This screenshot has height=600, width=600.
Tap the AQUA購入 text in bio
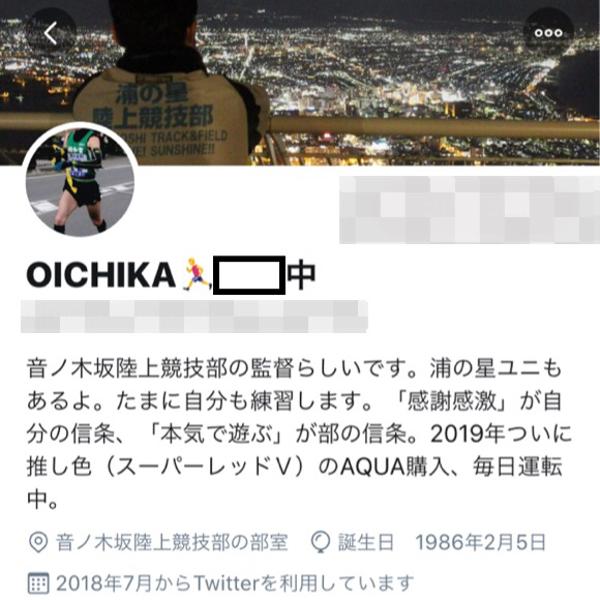point(396,467)
